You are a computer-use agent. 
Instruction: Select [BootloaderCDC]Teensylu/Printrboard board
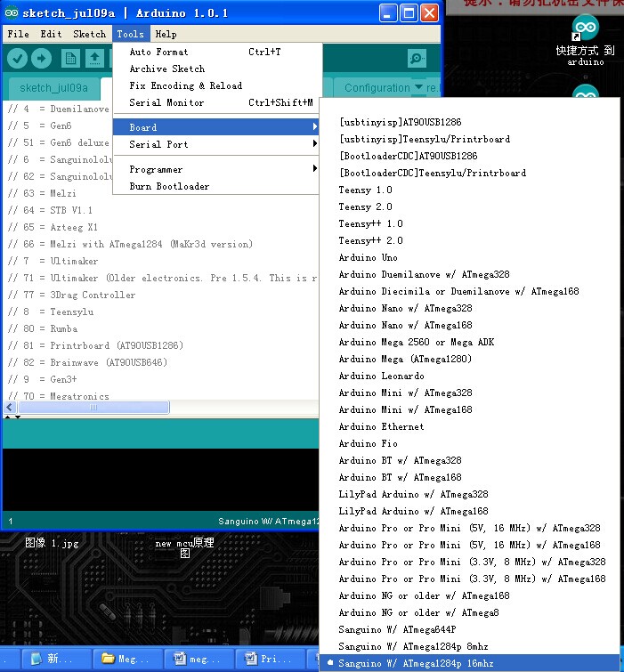470,173
